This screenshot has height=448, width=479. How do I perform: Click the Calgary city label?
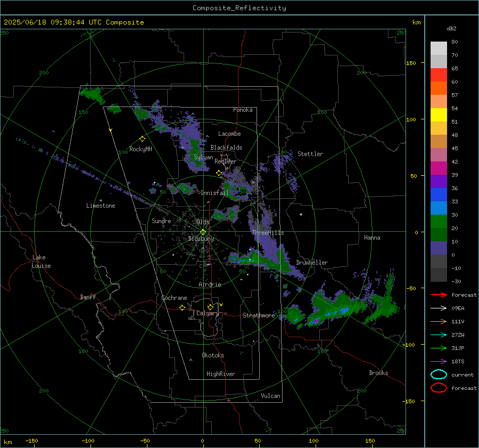pyautogui.click(x=208, y=313)
